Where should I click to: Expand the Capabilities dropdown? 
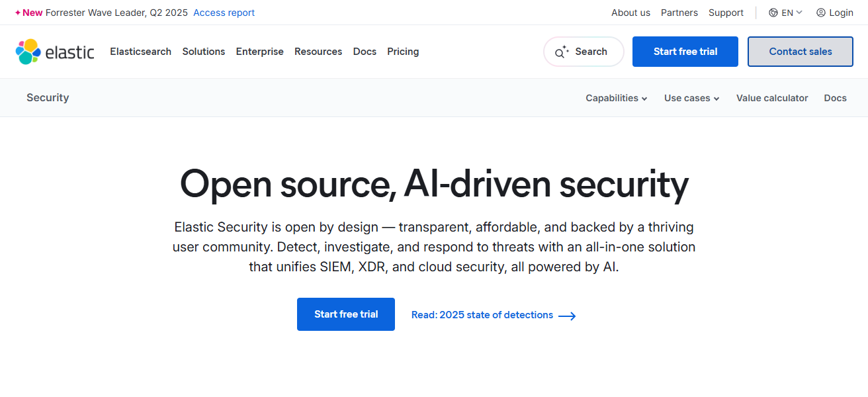pos(616,97)
